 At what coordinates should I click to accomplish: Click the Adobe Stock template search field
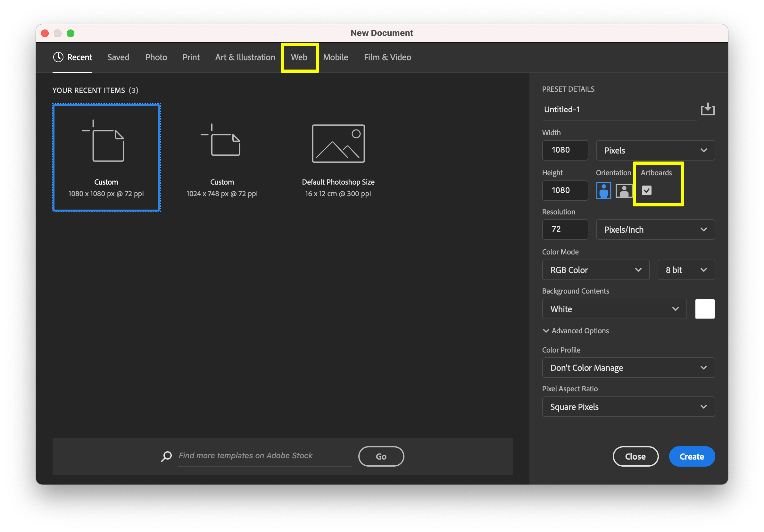point(264,456)
